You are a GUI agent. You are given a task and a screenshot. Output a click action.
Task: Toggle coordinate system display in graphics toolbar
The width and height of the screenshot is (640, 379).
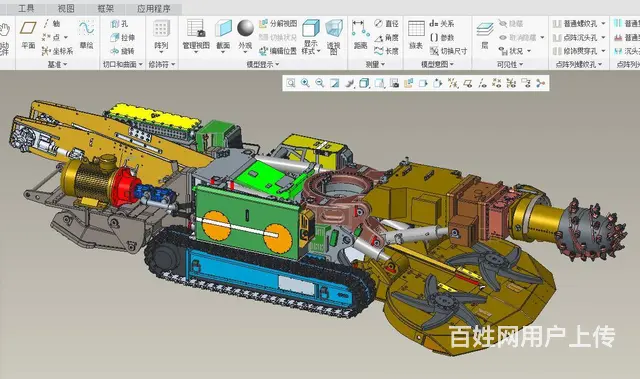click(x=511, y=83)
